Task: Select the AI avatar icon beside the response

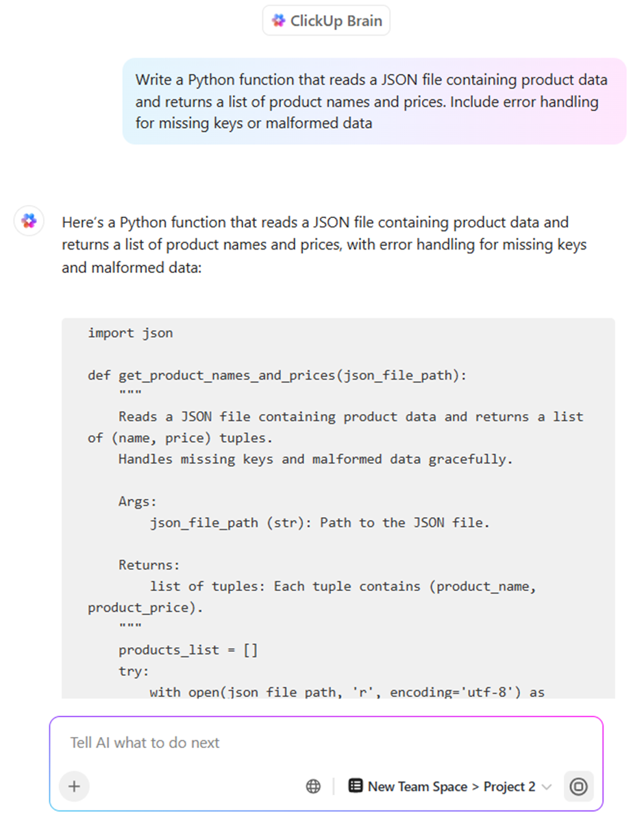Action: (28, 221)
